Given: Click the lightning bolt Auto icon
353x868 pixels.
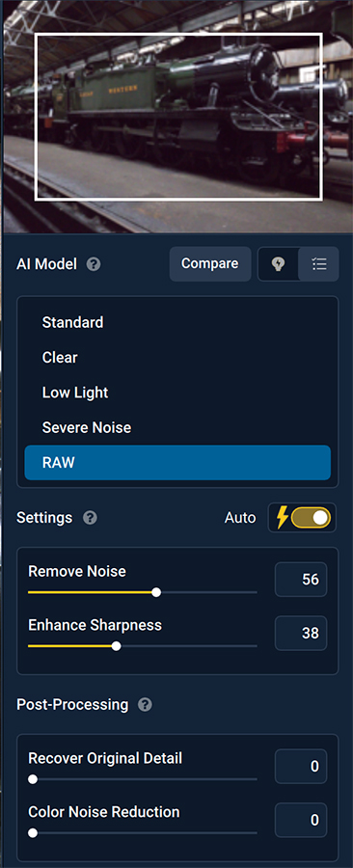Looking at the screenshot, I should click(283, 518).
